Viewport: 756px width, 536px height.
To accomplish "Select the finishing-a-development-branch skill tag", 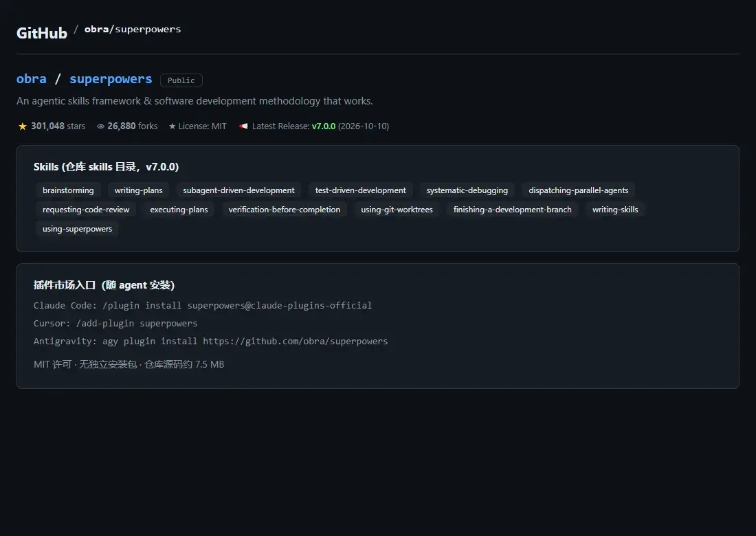I will point(513,210).
